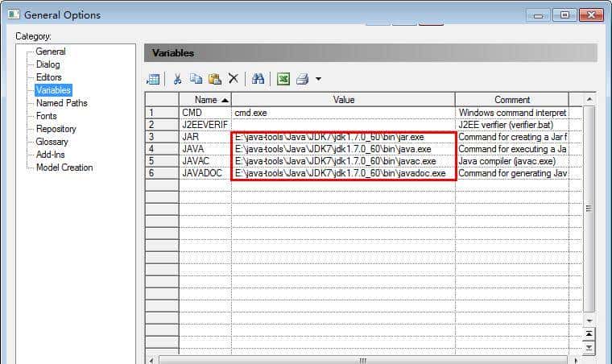Sort by the Name column header

(205, 100)
